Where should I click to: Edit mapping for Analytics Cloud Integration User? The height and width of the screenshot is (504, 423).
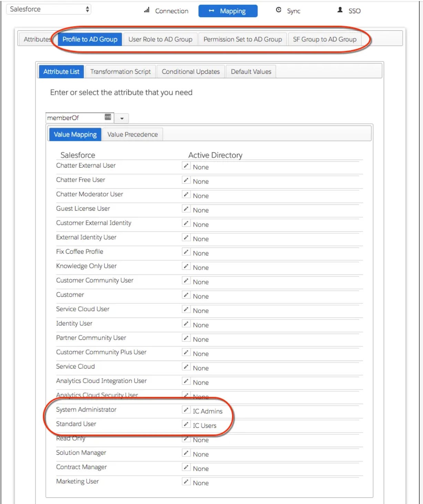tap(186, 381)
